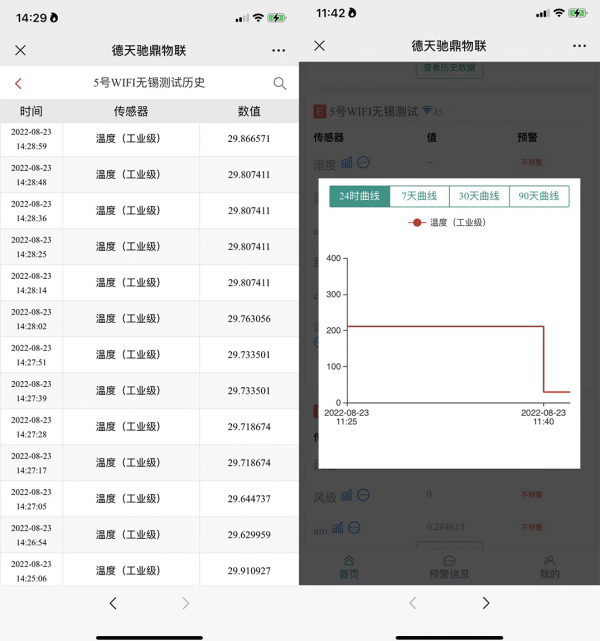
Task: Open the three-dot menu on left page
Action: [x=278, y=50]
